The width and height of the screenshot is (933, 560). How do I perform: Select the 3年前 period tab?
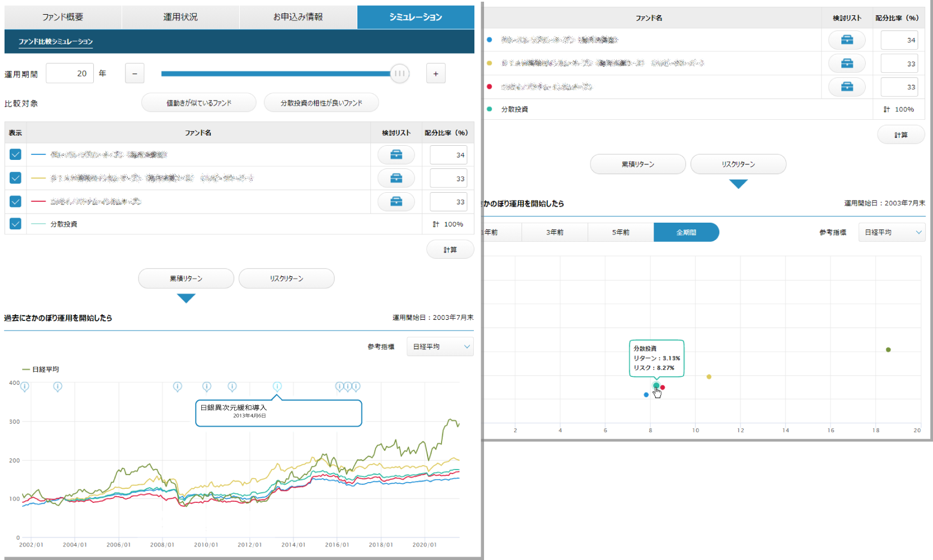pyautogui.click(x=555, y=232)
